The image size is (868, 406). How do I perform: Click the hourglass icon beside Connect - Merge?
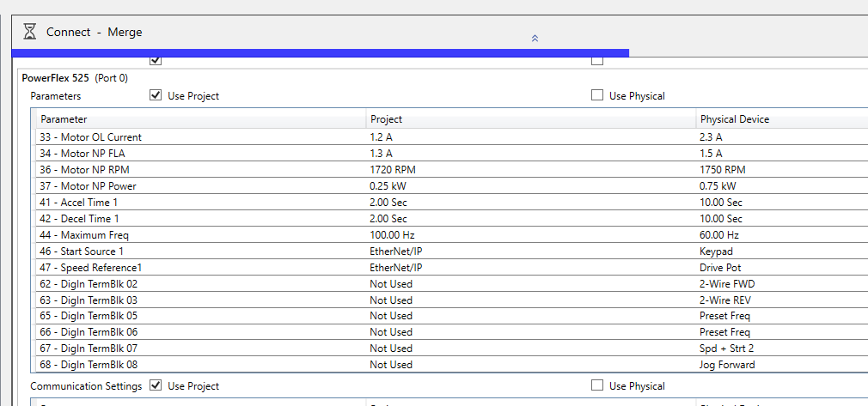click(x=30, y=32)
